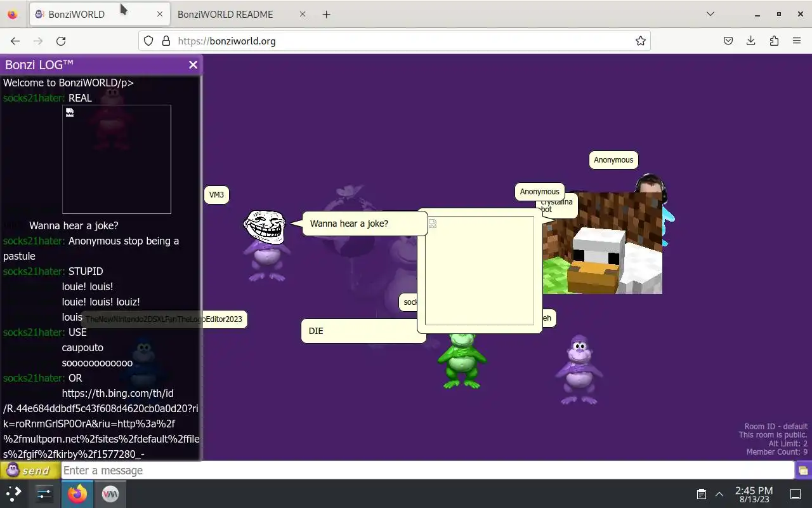Open a new browser tab
The width and height of the screenshot is (812, 508).
(327, 14)
